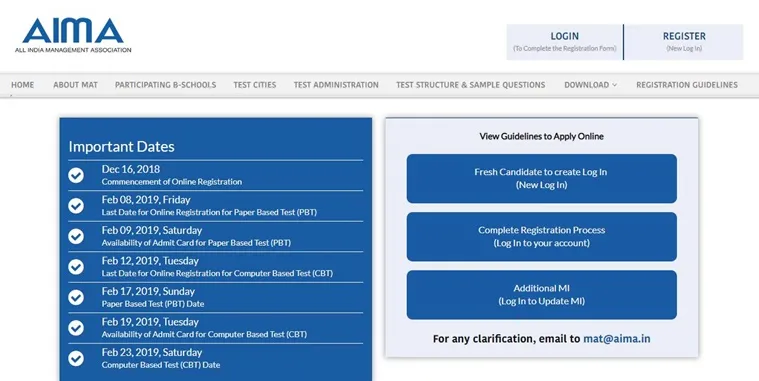Click the Feb 17, 2019, Sunday date

(148, 291)
